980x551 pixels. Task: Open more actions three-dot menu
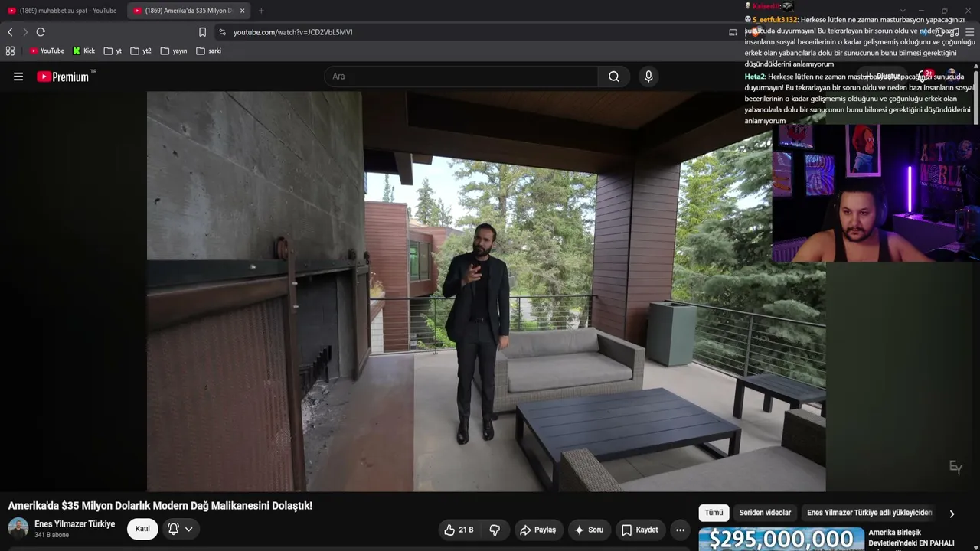click(x=680, y=530)
